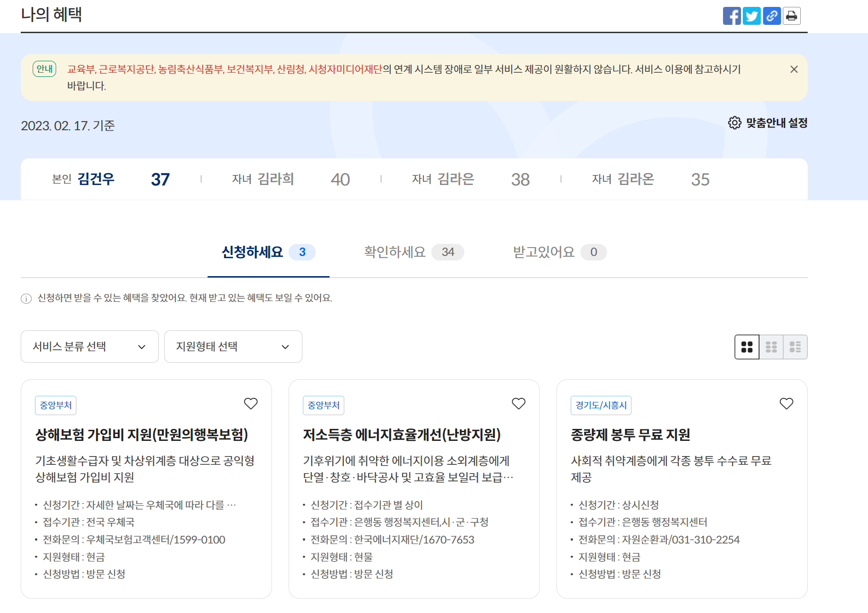
Task: Favorite the 저소득층 에너지효율개선 card
Action: (518, 404)
